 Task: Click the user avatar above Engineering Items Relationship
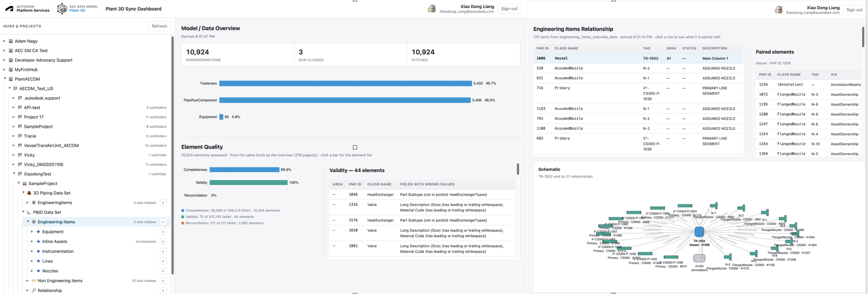pos(778,10)
